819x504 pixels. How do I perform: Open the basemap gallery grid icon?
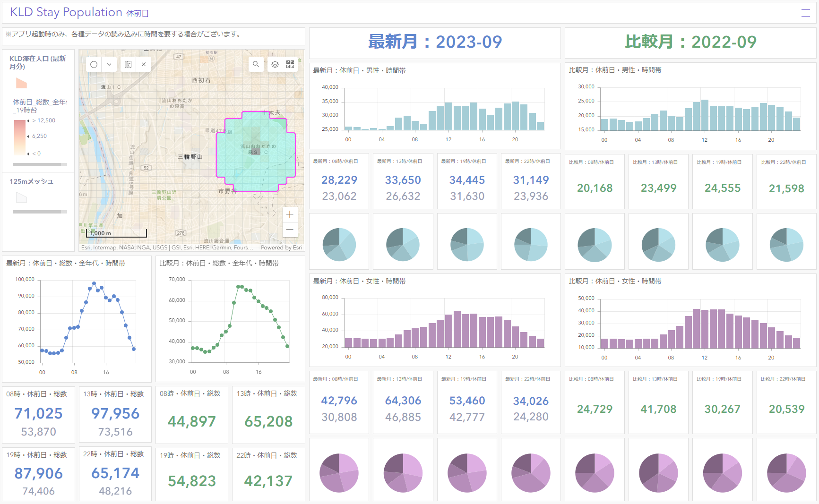tap(290, 64)
